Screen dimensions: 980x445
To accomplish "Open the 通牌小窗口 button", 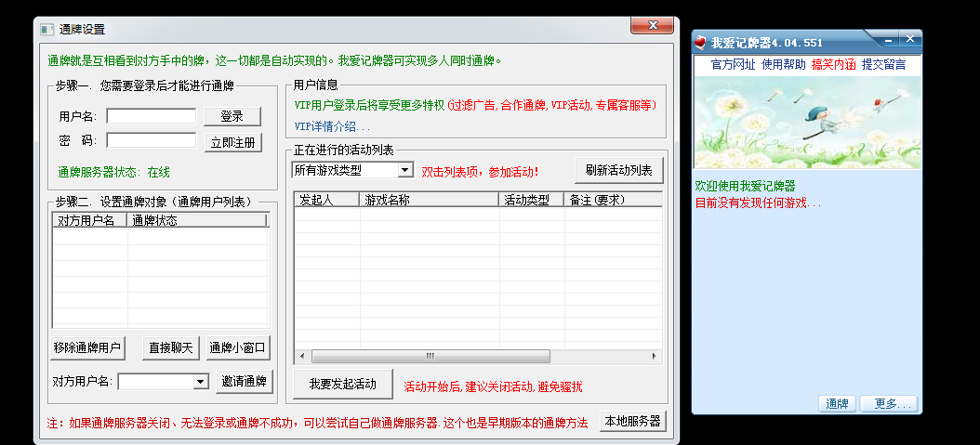I will 238,348.
